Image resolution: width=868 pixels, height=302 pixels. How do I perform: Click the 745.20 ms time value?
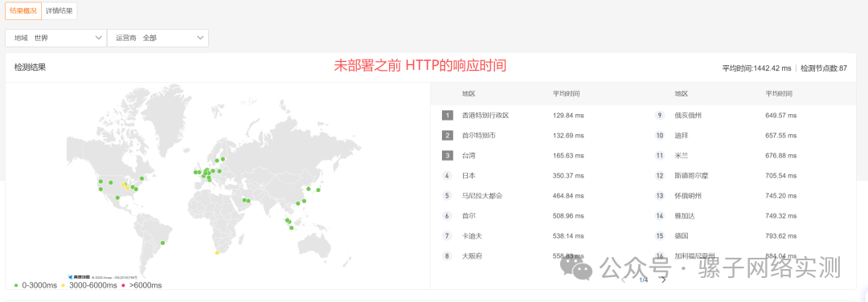780,196
